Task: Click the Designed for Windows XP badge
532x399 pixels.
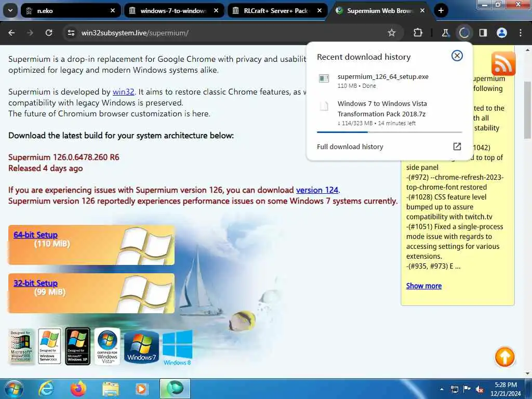Action: [78, 346]
